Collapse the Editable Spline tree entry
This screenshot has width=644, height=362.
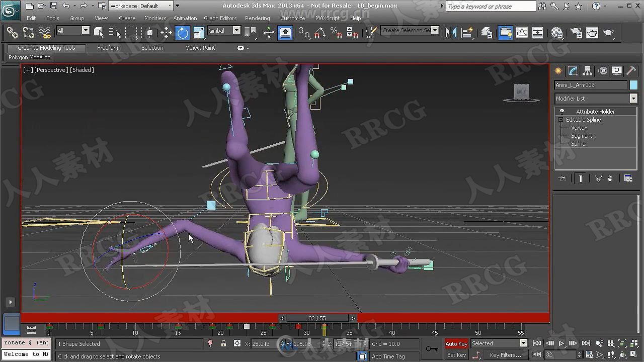coord(560,120)
